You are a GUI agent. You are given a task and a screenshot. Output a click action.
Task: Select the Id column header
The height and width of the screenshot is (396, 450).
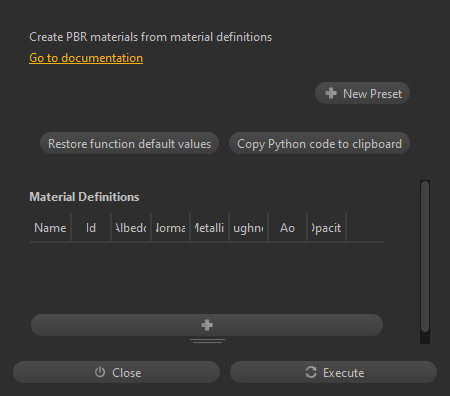pos(91,228)
